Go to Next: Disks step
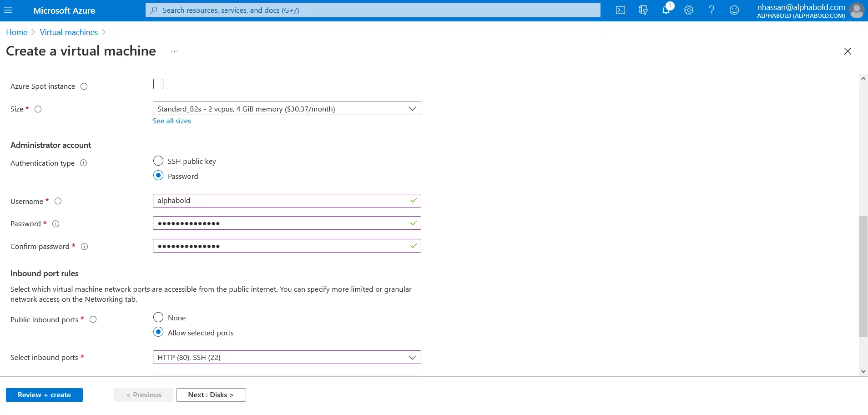Screen dimensions: 868x415 (211, 395)
